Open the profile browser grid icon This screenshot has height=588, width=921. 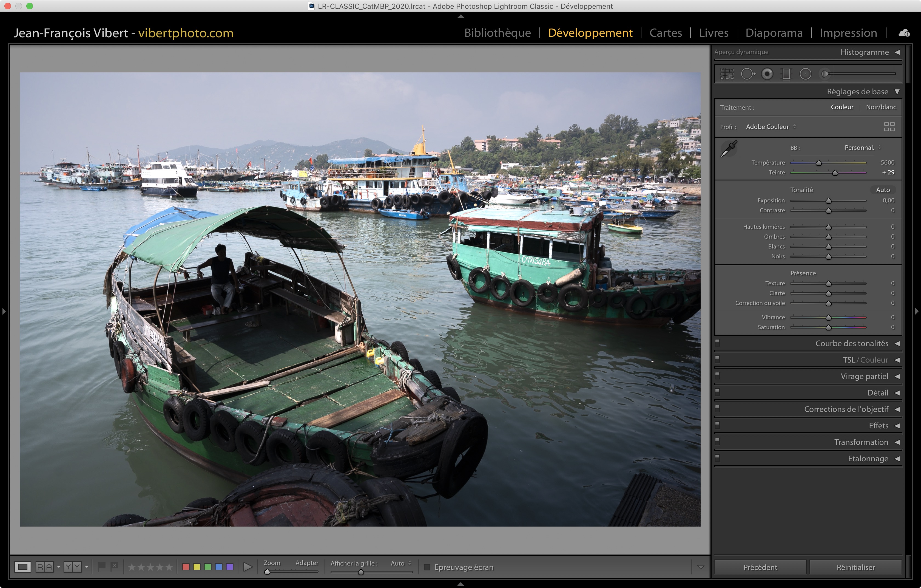point(889,127)
